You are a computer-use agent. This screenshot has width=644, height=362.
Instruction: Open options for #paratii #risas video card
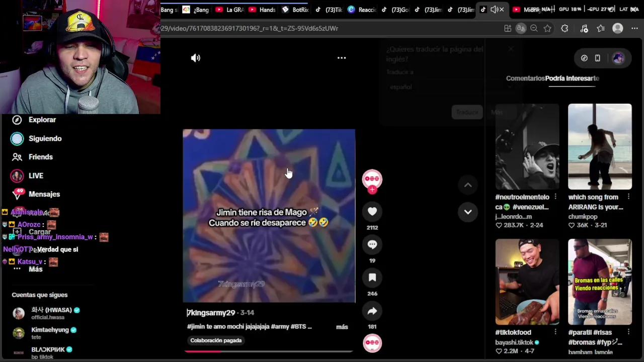[628, 332]
